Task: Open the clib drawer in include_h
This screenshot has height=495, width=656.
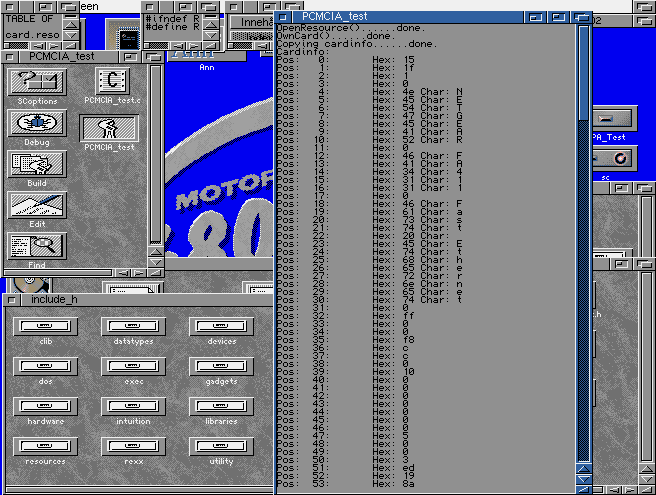Action: click(x=45, y=326)
